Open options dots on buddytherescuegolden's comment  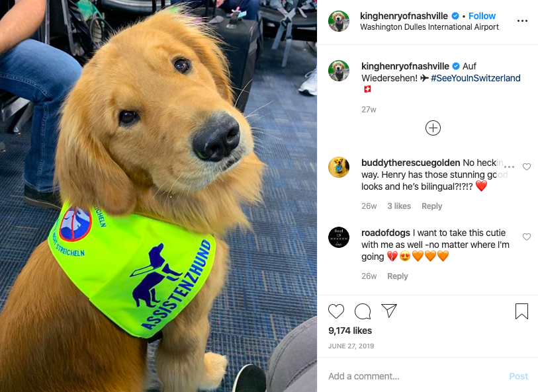pos(509,167)
